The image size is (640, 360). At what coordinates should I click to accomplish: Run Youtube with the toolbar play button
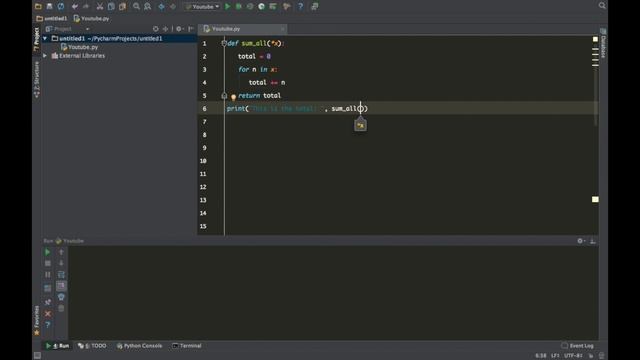coord(228,6)
